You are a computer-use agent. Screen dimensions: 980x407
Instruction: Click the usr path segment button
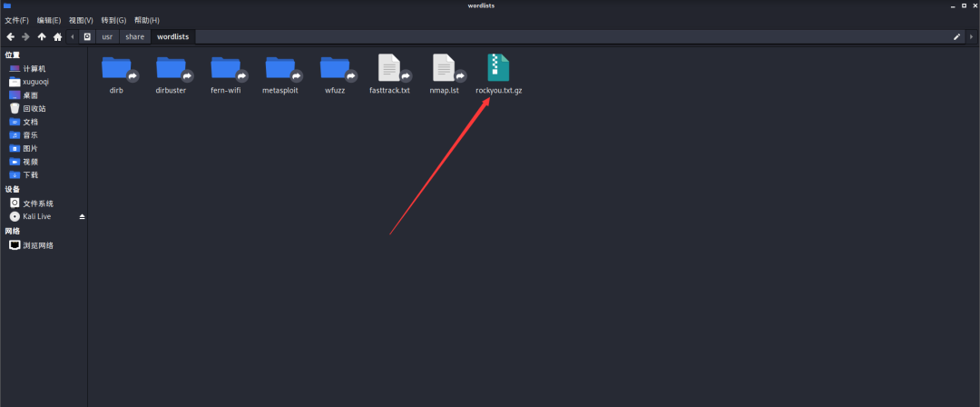pos(107,37)
